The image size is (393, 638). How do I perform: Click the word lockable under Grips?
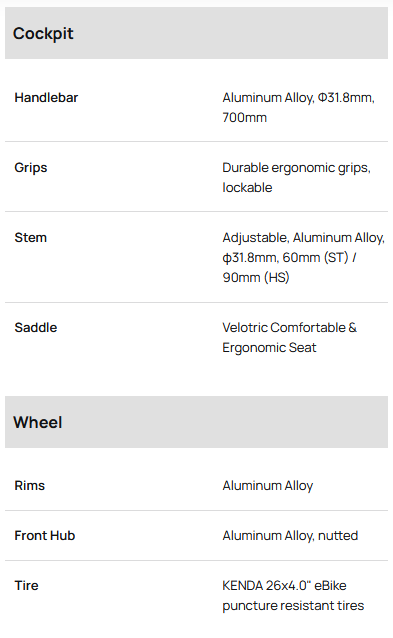247,188
